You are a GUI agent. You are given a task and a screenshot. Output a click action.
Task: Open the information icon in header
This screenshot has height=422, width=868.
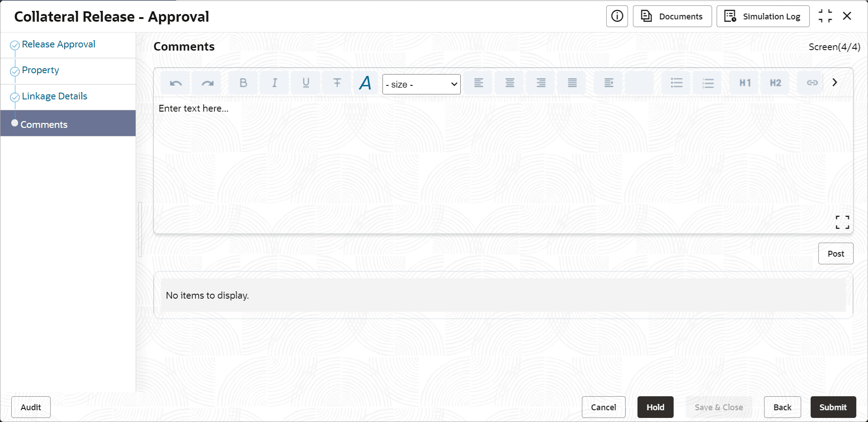(617, 16)
